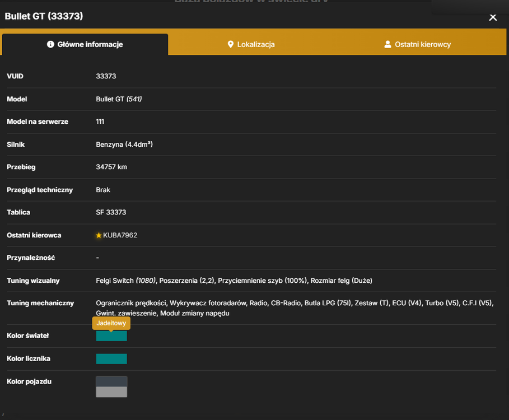Click the Tablica row label
Image resolution: width=509 pixels, height=420 pixels.
point(18,212)
